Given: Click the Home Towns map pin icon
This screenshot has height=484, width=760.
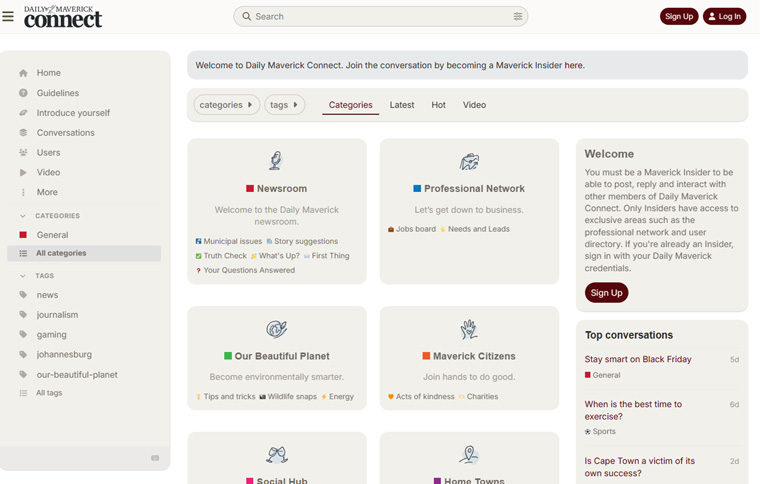Looking at the screenshot, I should click(469, 454).
